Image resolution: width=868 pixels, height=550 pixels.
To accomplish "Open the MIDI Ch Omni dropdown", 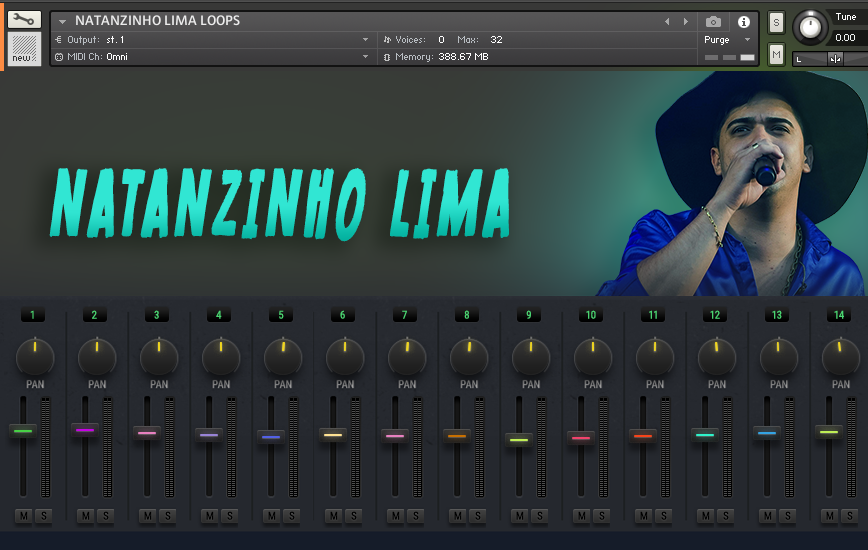I will click(x=365, y=56).
